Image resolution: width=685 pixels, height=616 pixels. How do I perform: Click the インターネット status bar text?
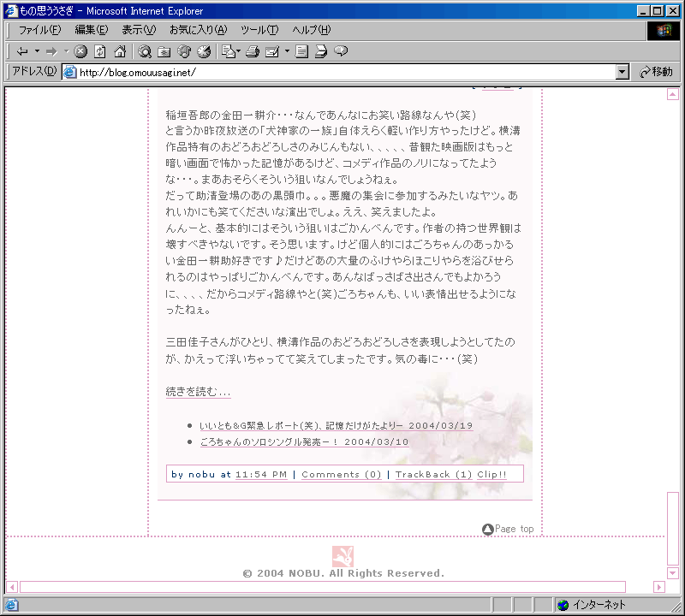(599, 605)
